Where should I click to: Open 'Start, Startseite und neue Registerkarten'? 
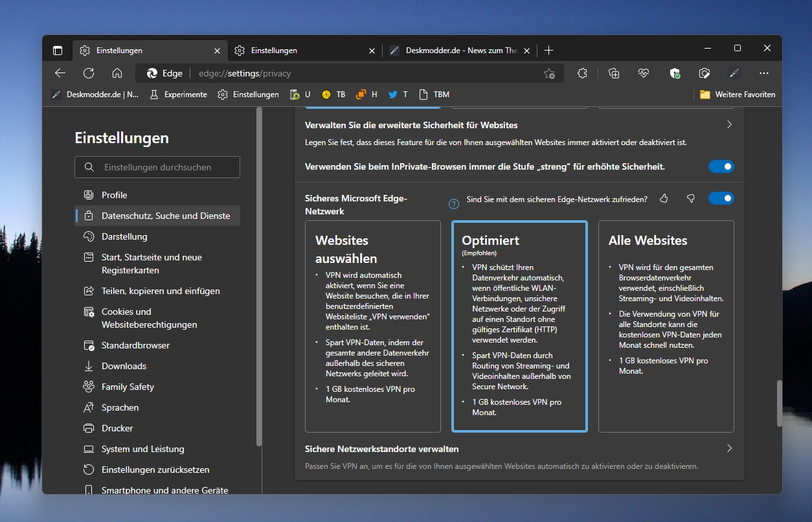pos(157,264)
